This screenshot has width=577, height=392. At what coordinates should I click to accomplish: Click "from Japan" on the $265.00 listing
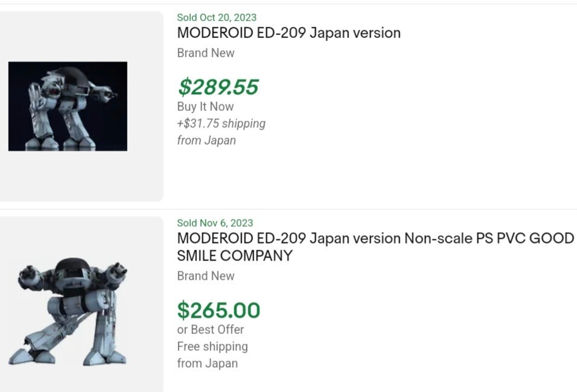207,364
